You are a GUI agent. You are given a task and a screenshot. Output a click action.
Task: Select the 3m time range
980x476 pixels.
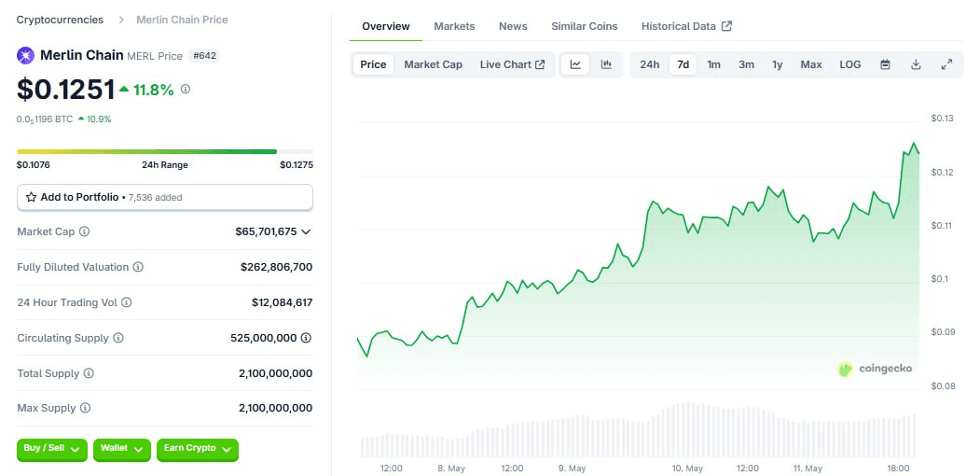746,64
